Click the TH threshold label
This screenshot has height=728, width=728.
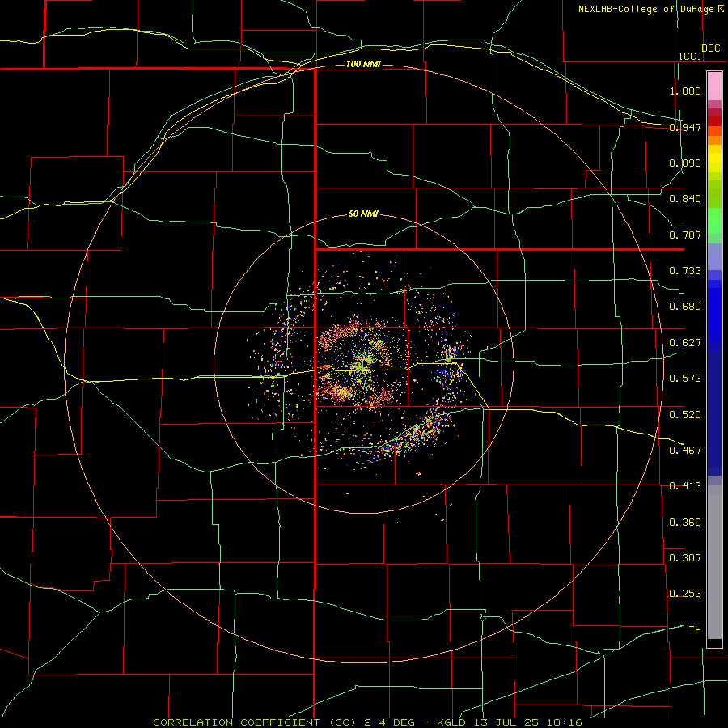coord(695,630)
